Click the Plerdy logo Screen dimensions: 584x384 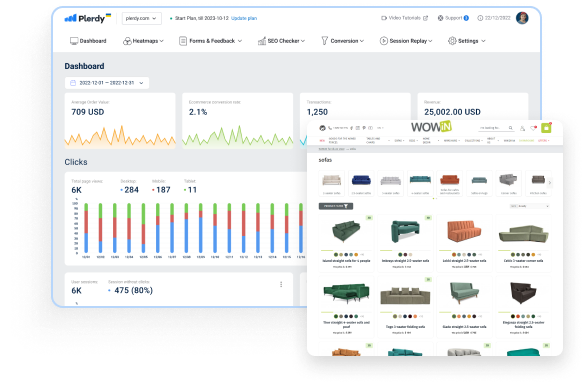(x=88, y=18)
